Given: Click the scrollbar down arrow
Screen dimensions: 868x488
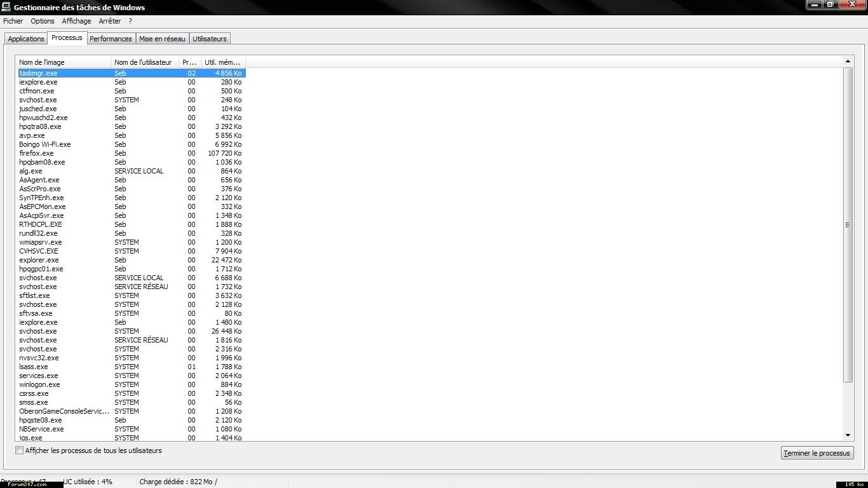Looking at the screenshot, I should coord(848,435).
